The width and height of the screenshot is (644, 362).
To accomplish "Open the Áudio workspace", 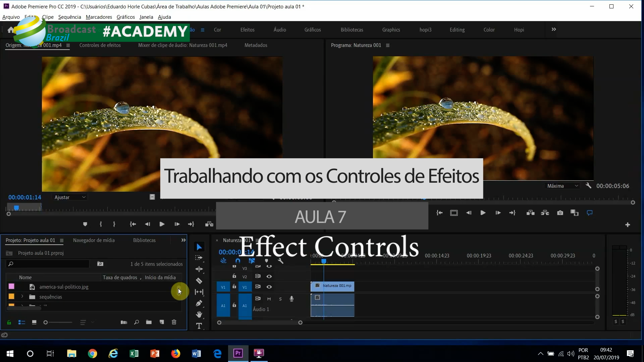I will tap(279, 30).
